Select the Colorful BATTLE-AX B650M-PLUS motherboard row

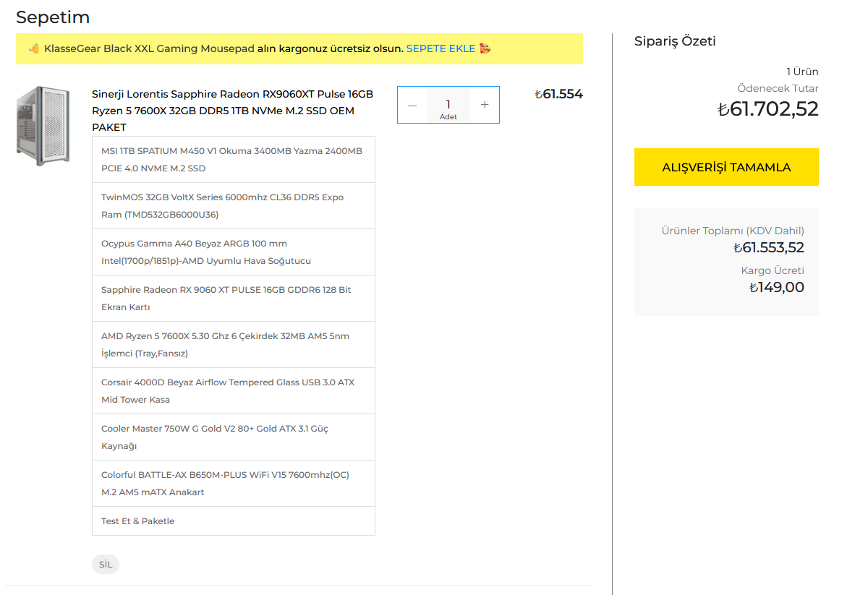(234, 484)
